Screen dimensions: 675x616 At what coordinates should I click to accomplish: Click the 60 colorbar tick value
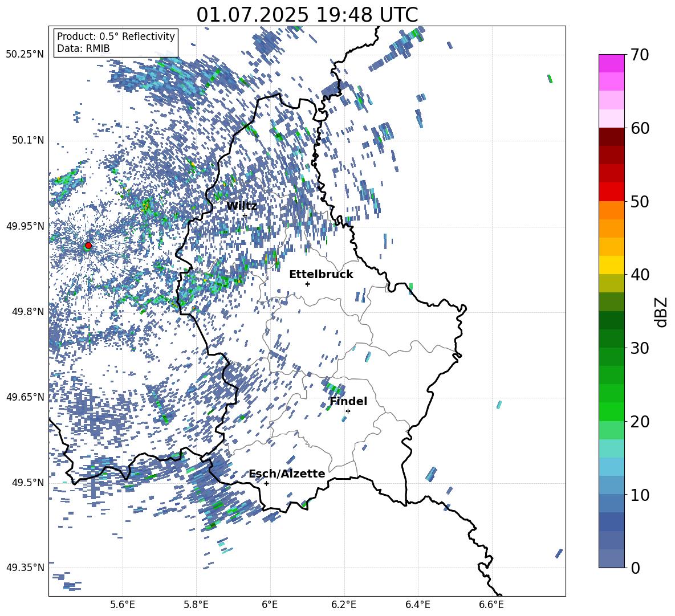(640, 128)
